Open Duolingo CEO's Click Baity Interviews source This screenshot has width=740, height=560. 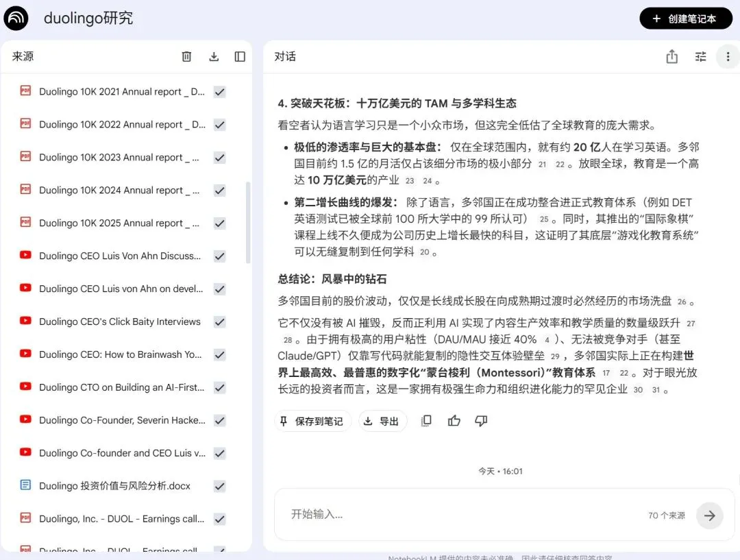120,321
